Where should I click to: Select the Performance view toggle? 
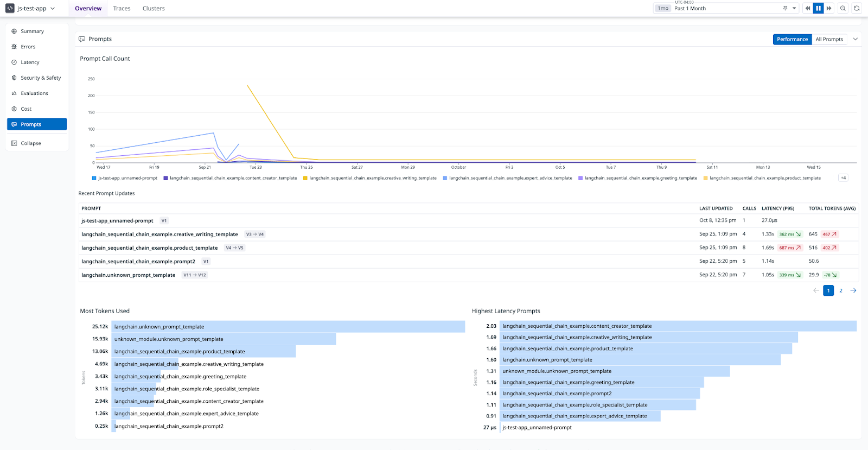pyautogui.click(x=792, y=39)
